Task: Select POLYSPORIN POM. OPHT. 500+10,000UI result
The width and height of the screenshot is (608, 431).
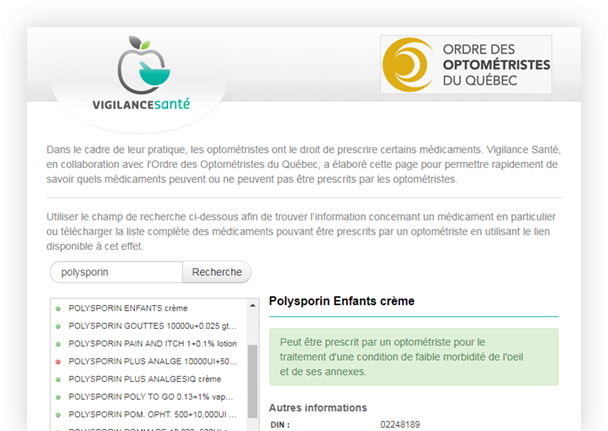Action: coord(152,415)
